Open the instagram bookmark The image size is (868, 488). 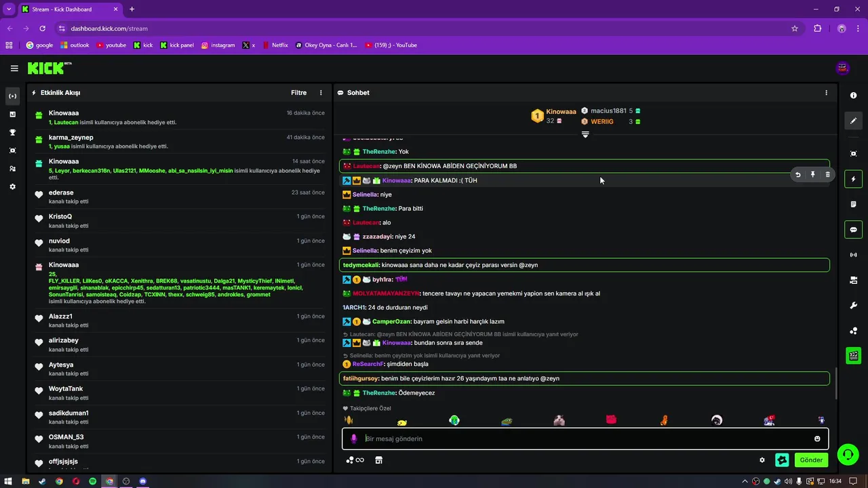tap(218, 45)
